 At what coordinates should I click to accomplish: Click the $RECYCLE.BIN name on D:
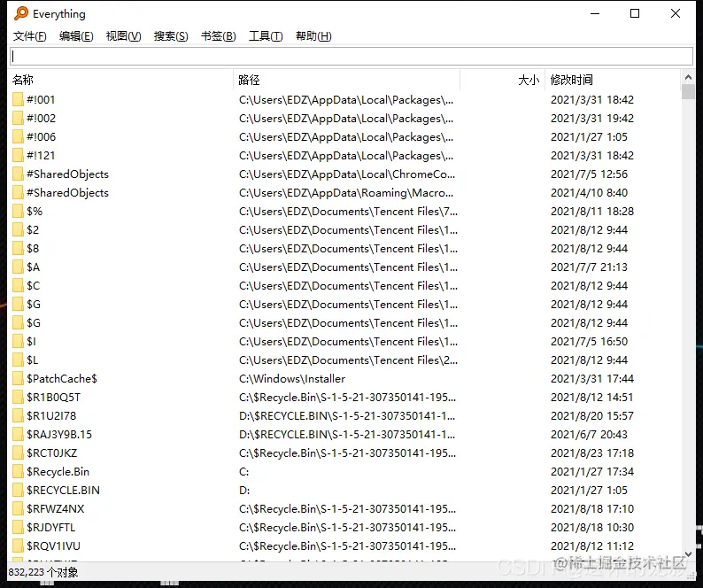63,491
